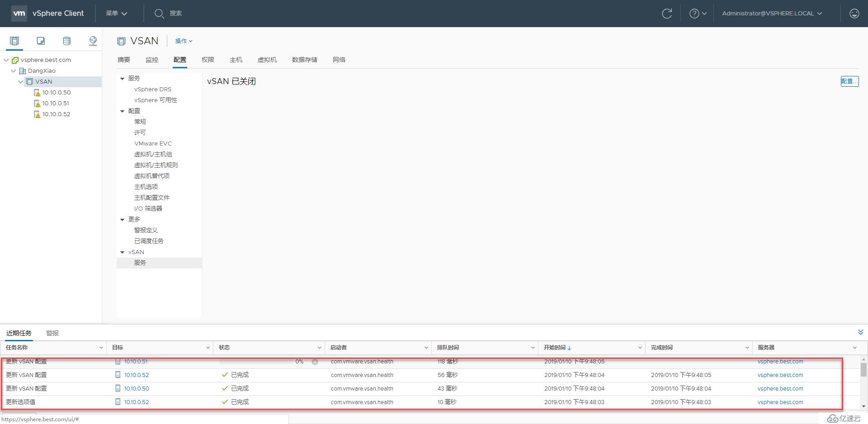This screenshot has height=424, width=868.
Task: Select 虚拟机/主机组 item
Action: pos(153,155)
